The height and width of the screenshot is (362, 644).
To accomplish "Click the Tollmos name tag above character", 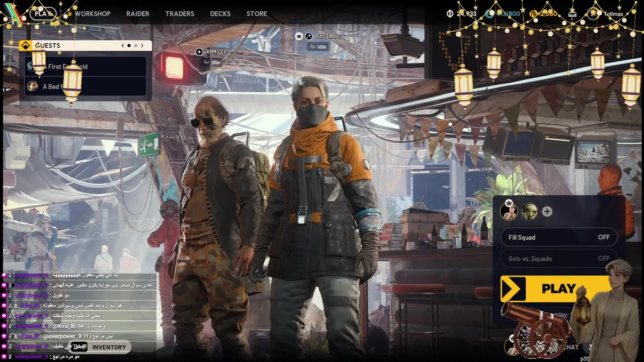I will (x=328, y=36).
